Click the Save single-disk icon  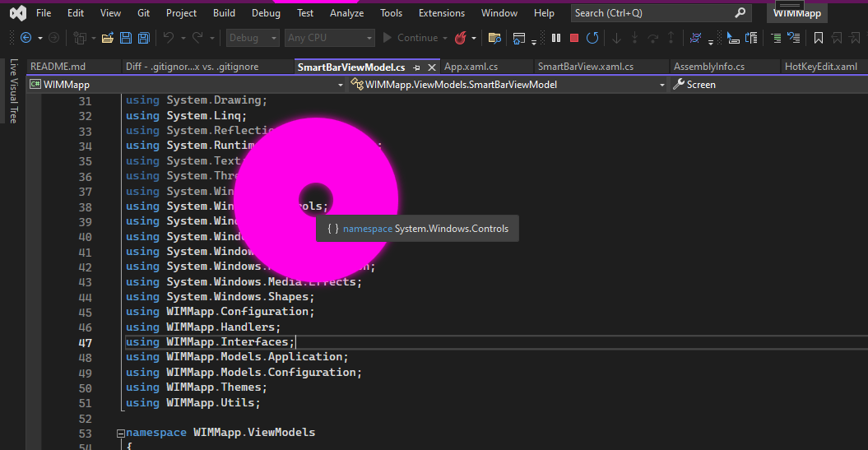(x=126, y=38)
